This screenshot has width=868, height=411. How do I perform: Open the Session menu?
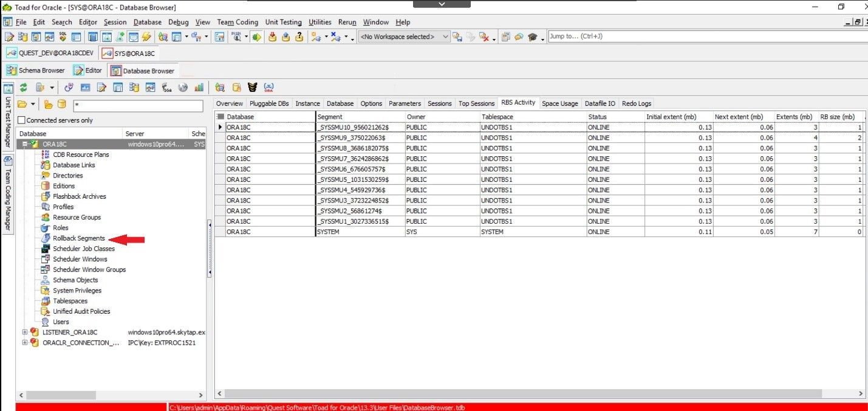pyautogui.click(x=115, y=22)
